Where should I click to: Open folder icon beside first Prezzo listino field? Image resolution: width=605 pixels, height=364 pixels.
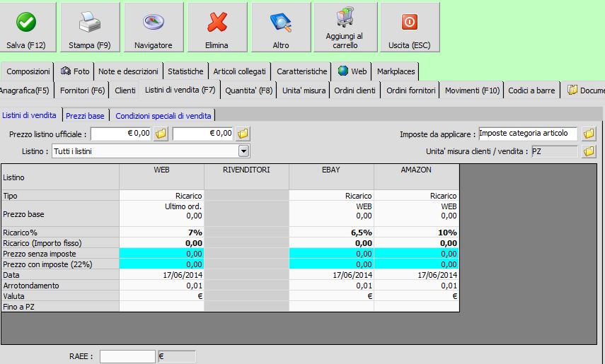(x=161, y=134)
